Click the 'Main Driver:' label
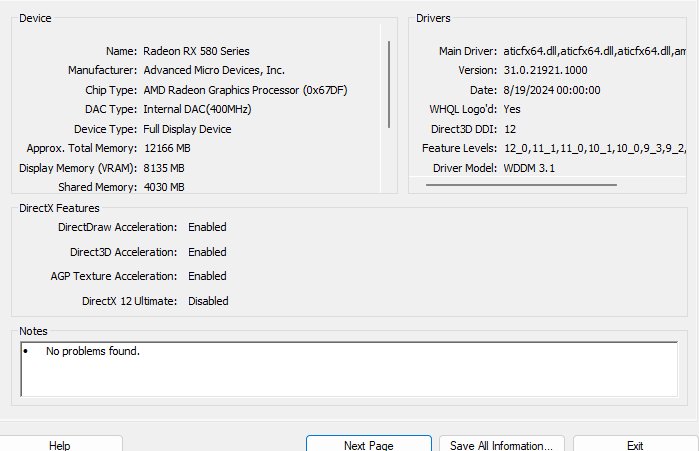This screenshot has height=451, width=699. tap(468, 51)
